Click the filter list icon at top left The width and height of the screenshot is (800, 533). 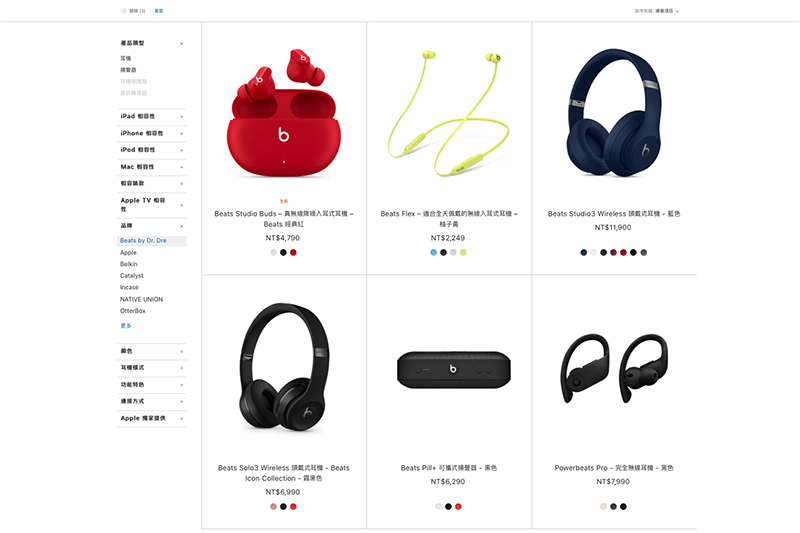[123, 11]
